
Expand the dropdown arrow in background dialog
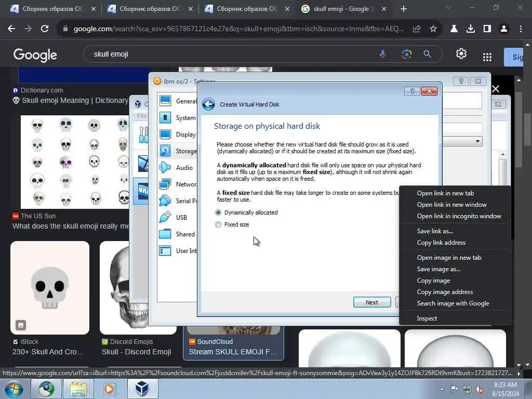pyautogui.click(x=477, y=141)
